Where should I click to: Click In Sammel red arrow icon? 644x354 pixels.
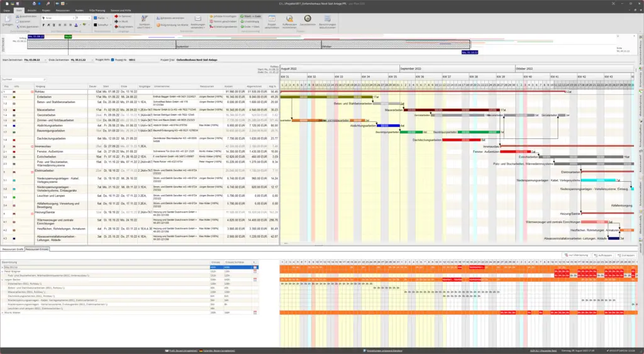116,16
